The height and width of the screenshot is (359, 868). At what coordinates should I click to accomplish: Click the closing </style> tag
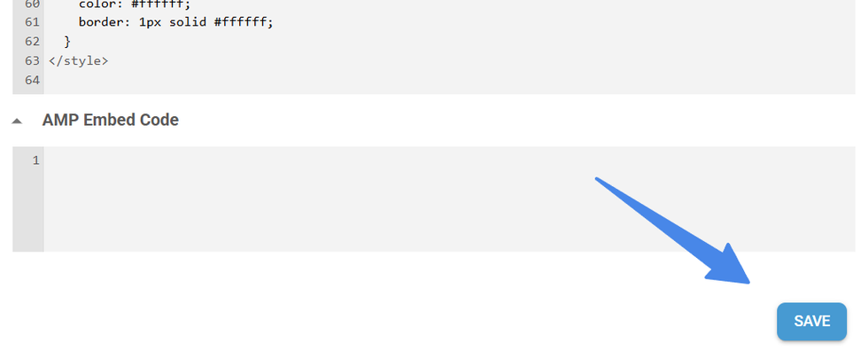tap(79, 61)
